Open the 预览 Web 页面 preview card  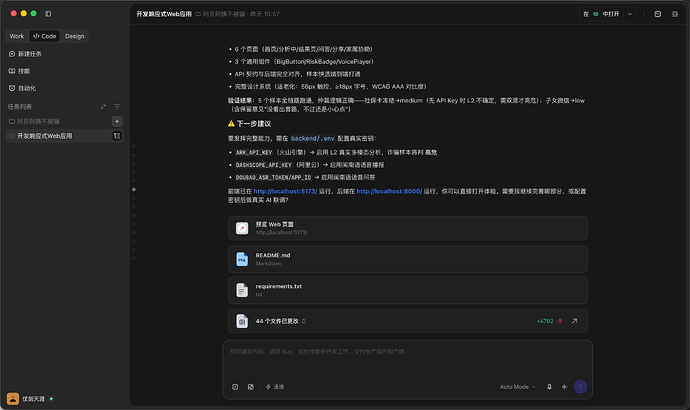[x=407, y=228]
